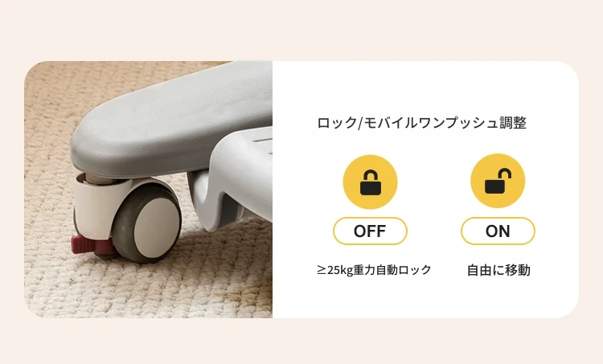
Task: Click the black lock glyph inside OFF circle
Action: [x=371, y=183]
